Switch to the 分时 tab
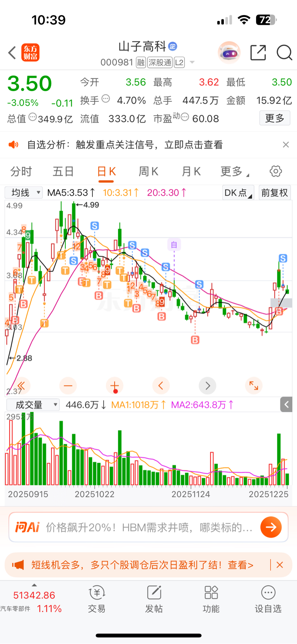 click(x=21, y=172)
